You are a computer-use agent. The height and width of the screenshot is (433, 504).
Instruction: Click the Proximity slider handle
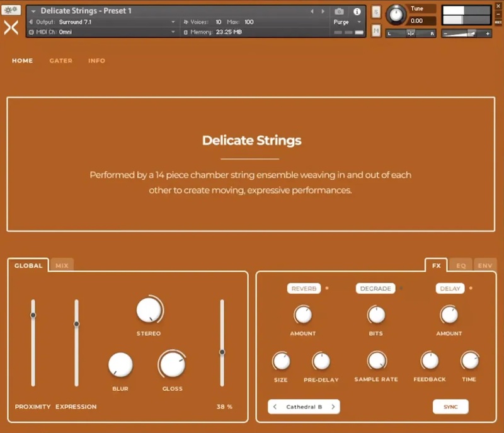[x=33, y=315]
